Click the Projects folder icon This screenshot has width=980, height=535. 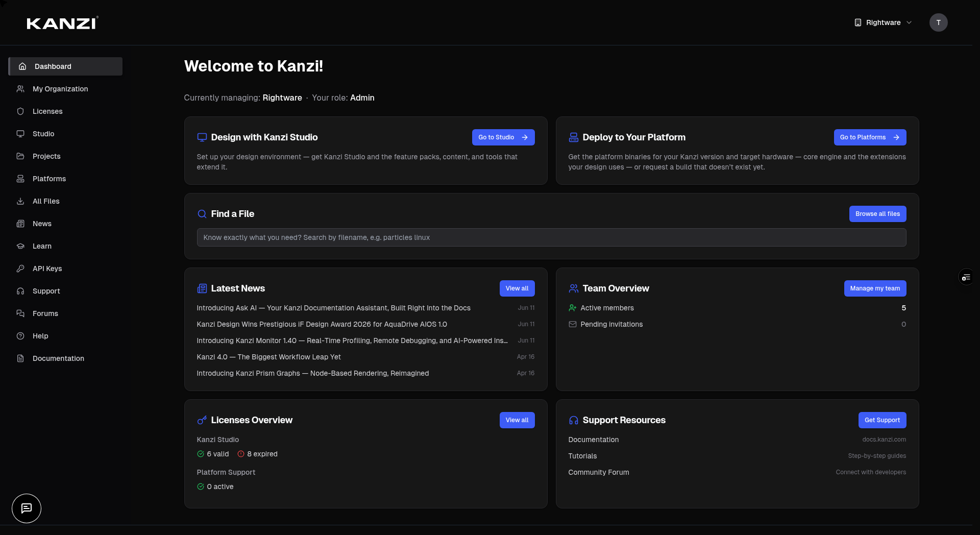(x=20, y=156)
